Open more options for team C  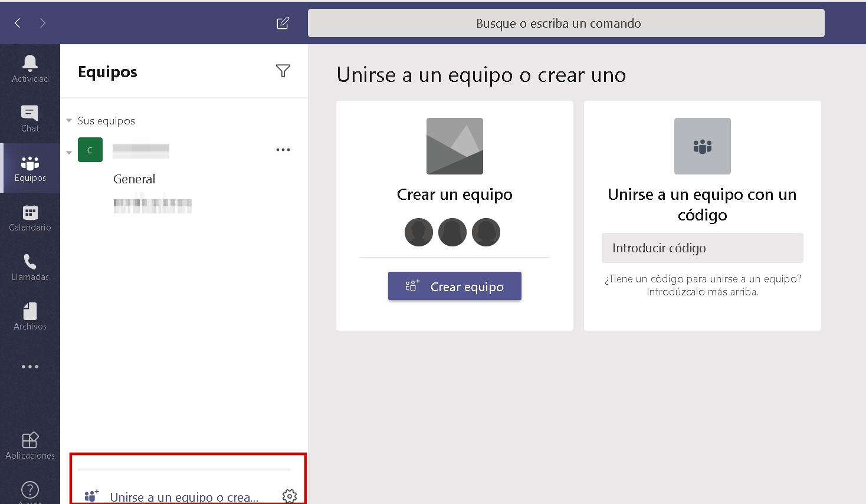pyautogui.click(x=283, y=150)
